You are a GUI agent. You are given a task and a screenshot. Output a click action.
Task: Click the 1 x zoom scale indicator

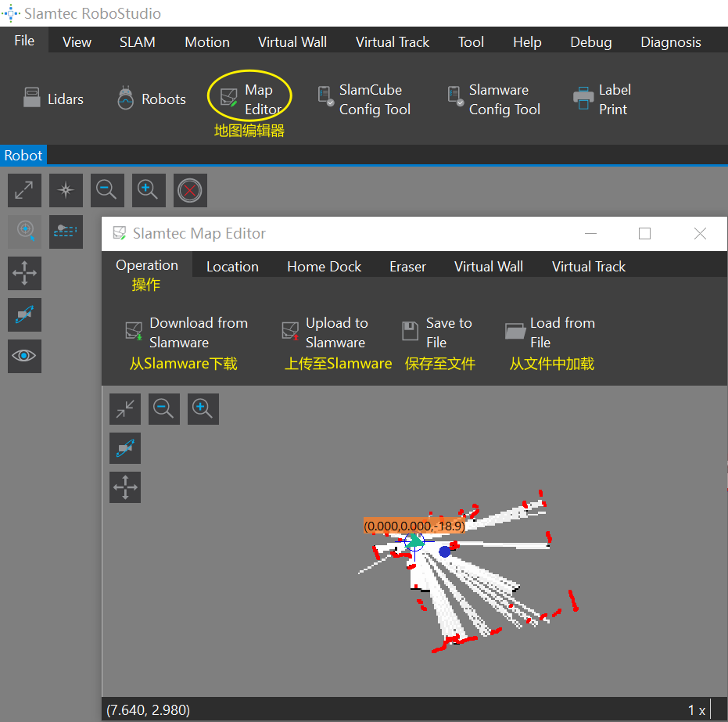point(697,710)
